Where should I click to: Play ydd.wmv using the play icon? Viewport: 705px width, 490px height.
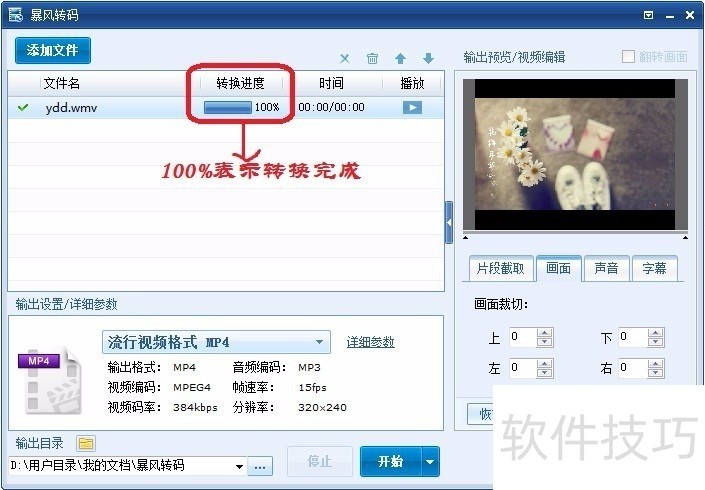click(x=412, y=107)
